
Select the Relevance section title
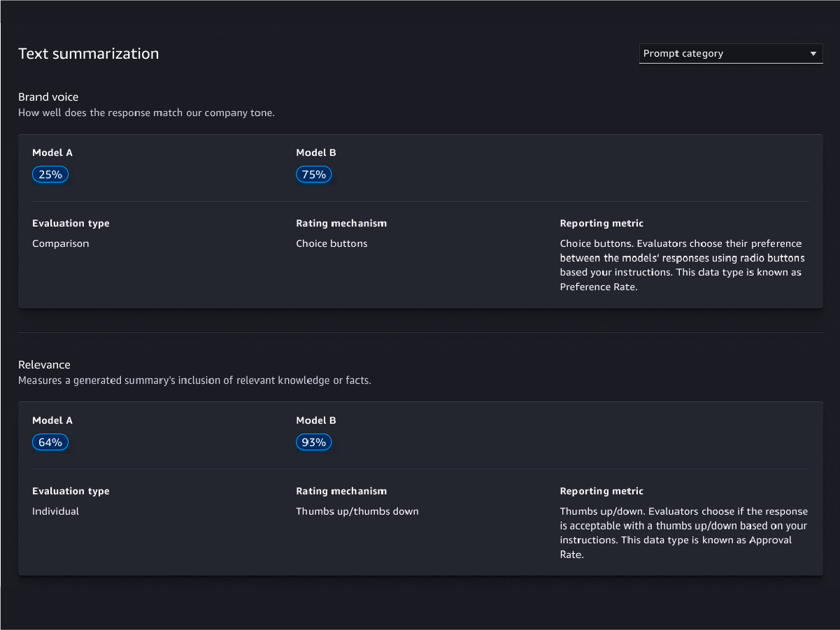point(44,365)
